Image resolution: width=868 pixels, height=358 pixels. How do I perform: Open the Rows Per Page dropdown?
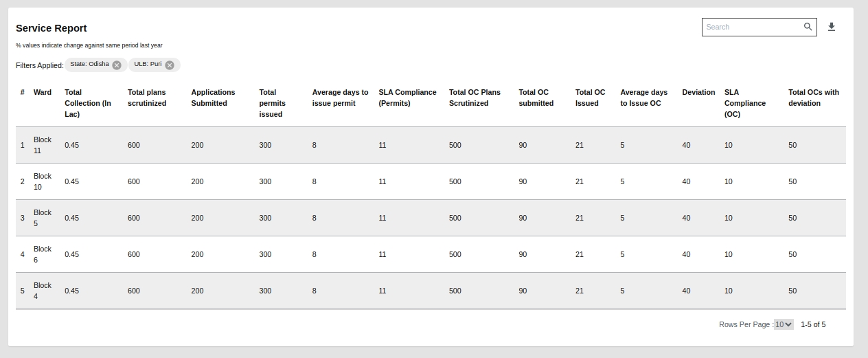[784, 324]
